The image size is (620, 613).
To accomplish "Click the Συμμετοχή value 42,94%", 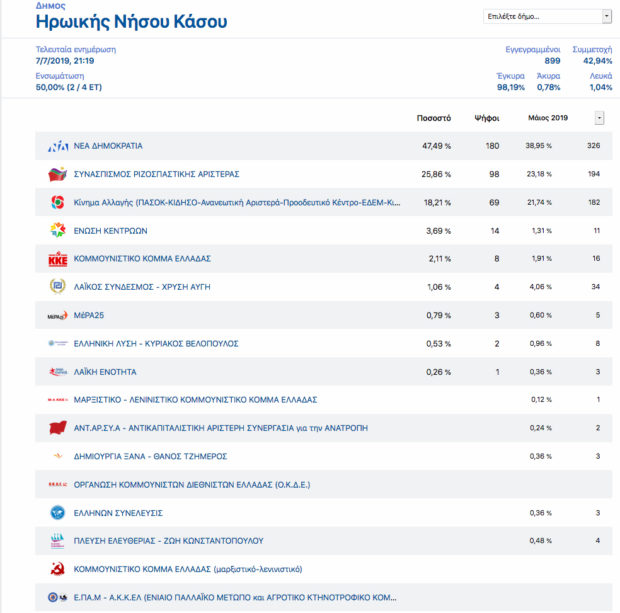I will [597, 61].
